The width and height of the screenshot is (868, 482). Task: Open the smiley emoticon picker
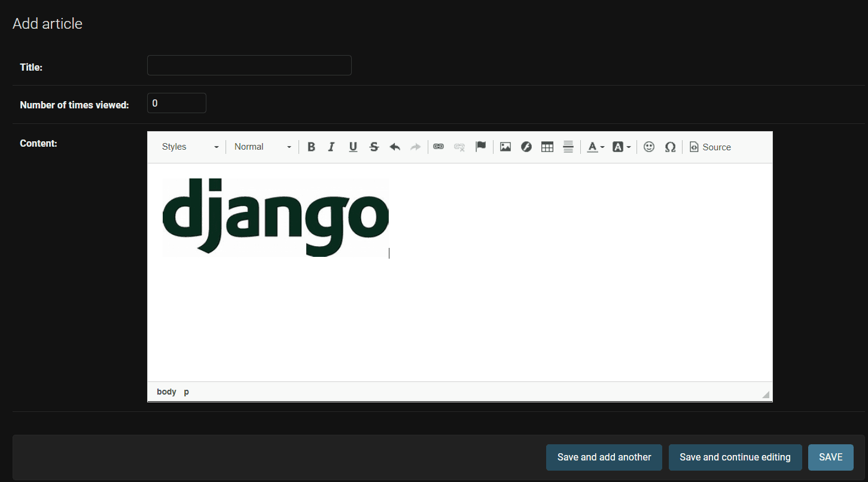649,147
